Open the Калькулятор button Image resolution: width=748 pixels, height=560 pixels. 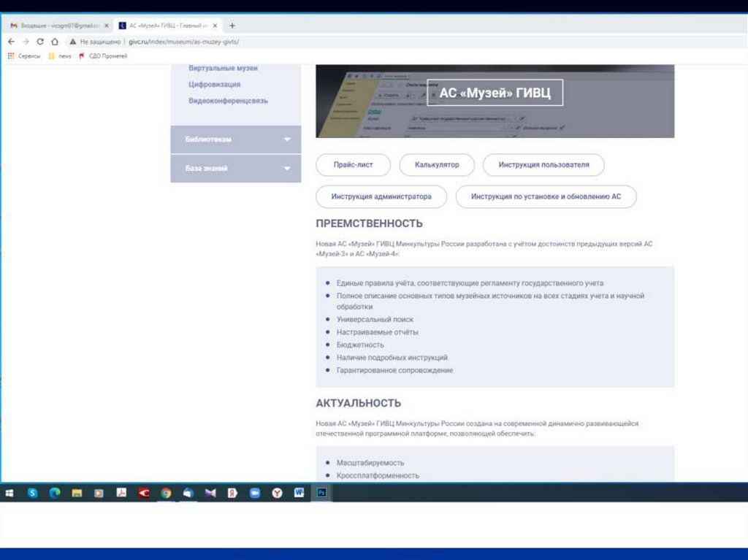437,165
